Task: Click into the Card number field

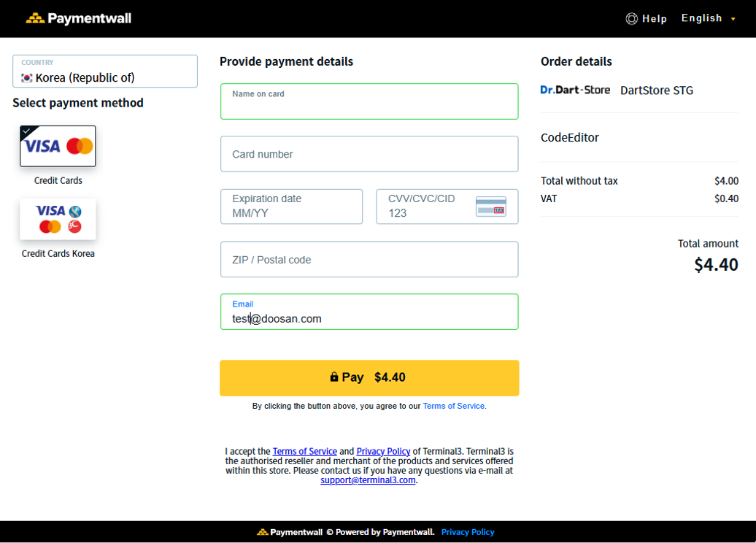Action: 369,154
